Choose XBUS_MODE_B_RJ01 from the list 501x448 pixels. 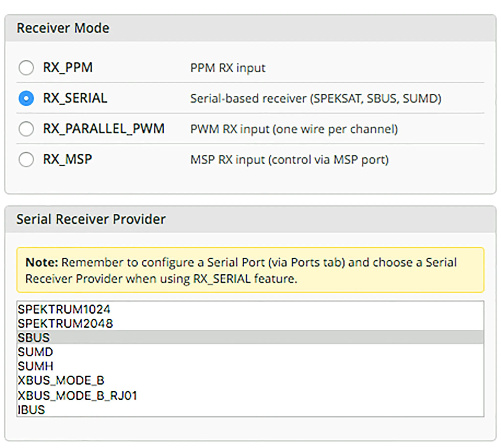(x=77, y=395)
